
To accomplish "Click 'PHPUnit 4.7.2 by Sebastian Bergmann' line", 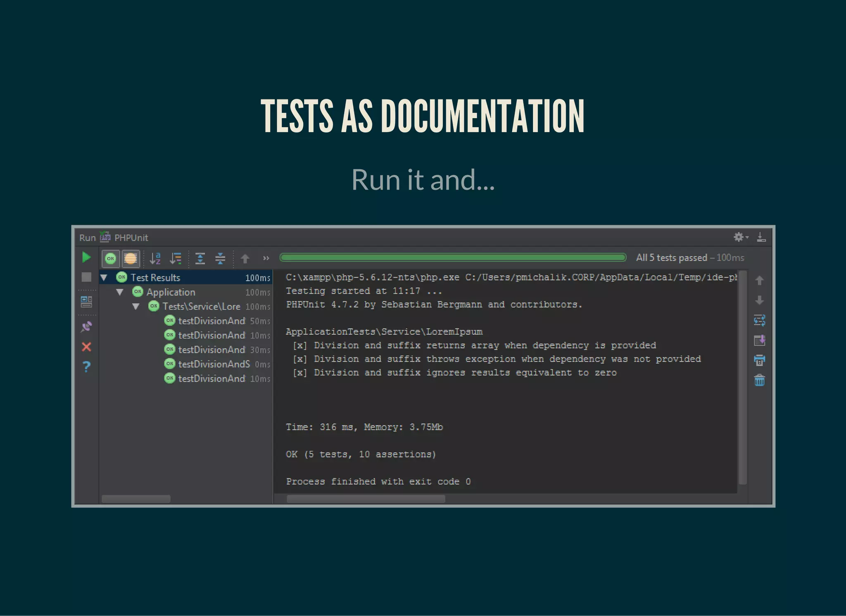I will point(434,304).
